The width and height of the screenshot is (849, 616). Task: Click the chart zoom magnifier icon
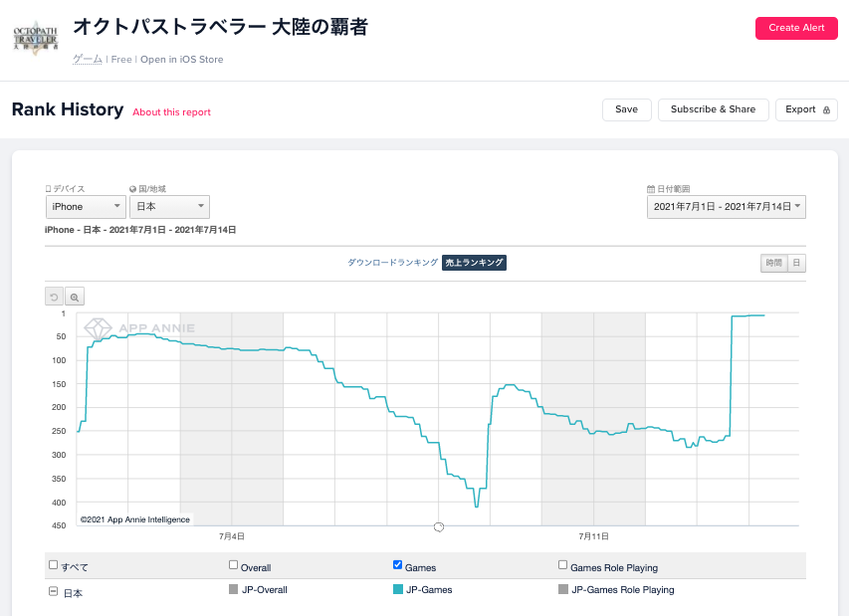(x=75, y=297)
